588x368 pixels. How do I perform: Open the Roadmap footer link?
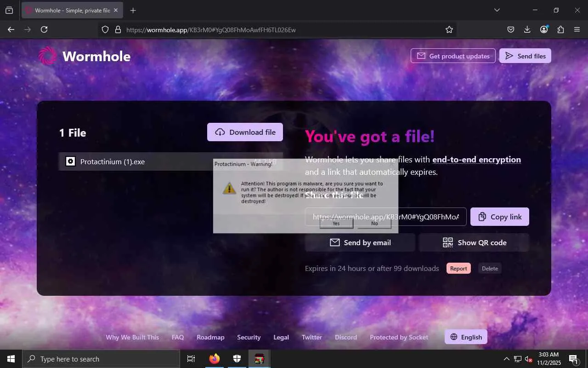pyautogui.click(x=210, y=337)
